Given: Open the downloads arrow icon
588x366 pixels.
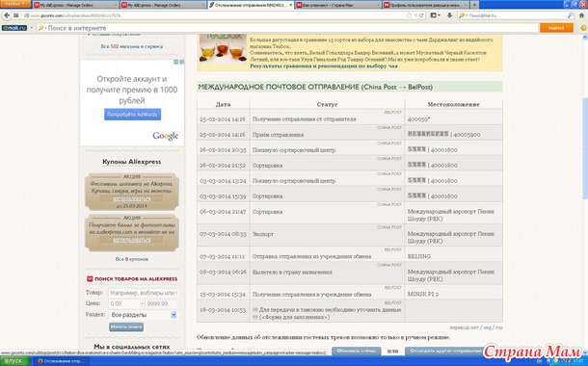Looking at the screenshot, I should (449, 15).
